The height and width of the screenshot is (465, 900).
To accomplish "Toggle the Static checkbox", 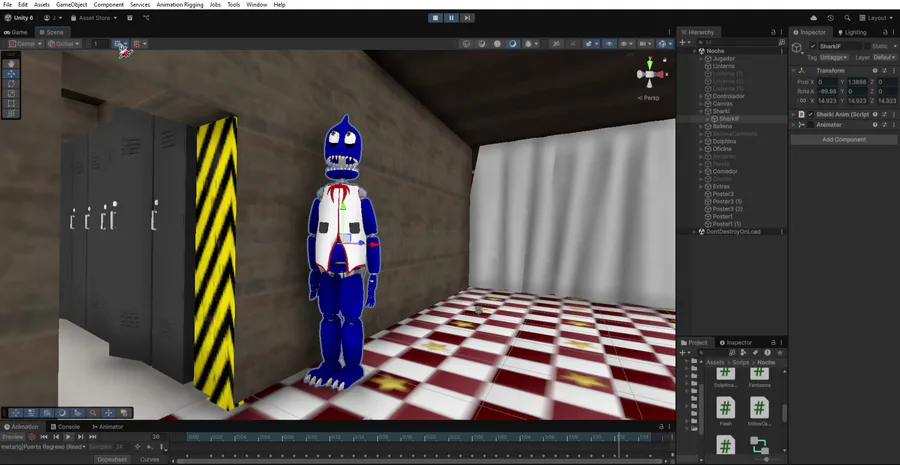I will click(867, 46).
